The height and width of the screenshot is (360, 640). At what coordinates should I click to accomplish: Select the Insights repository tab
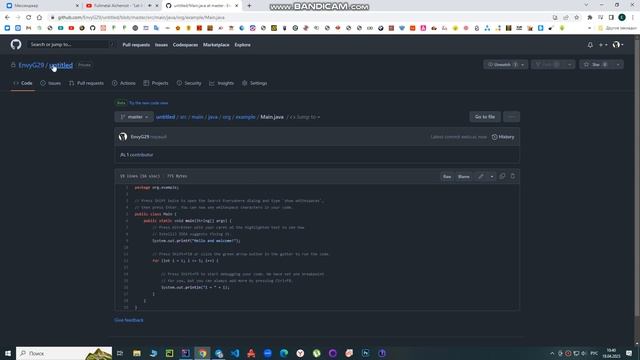pos(222,83)
